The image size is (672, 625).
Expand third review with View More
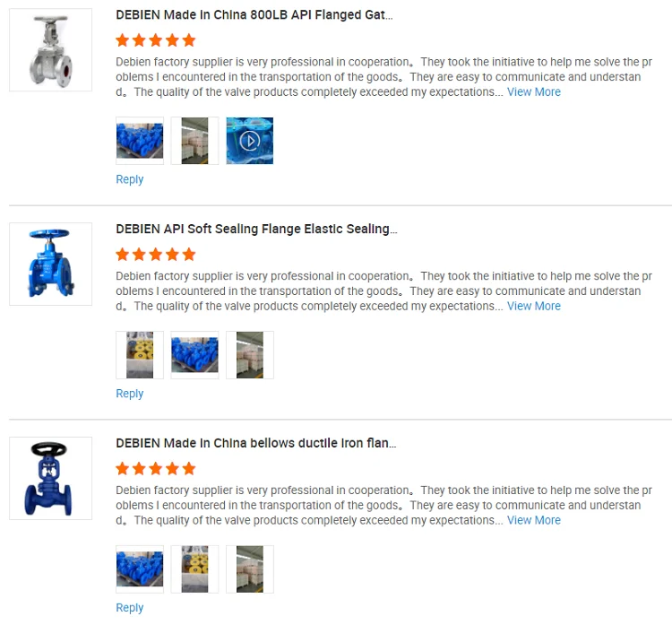pos(534,520)
